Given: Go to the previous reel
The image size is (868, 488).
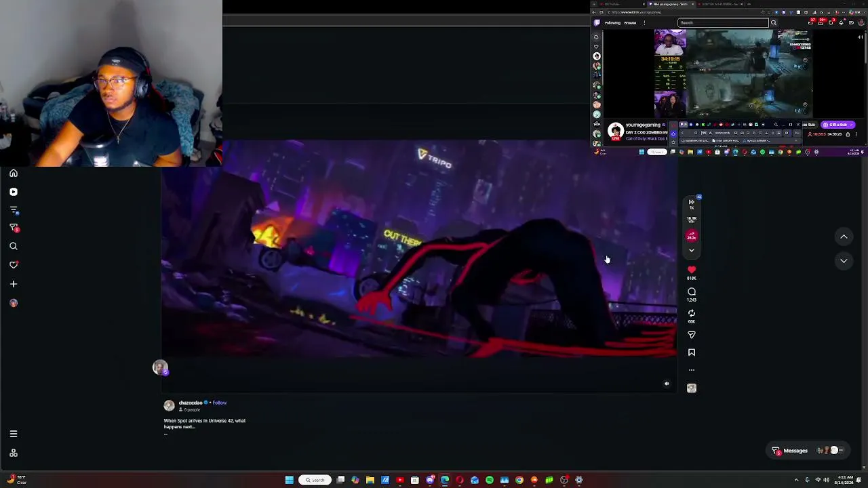Looking at the screenshot, I should [x=844, y=237].
